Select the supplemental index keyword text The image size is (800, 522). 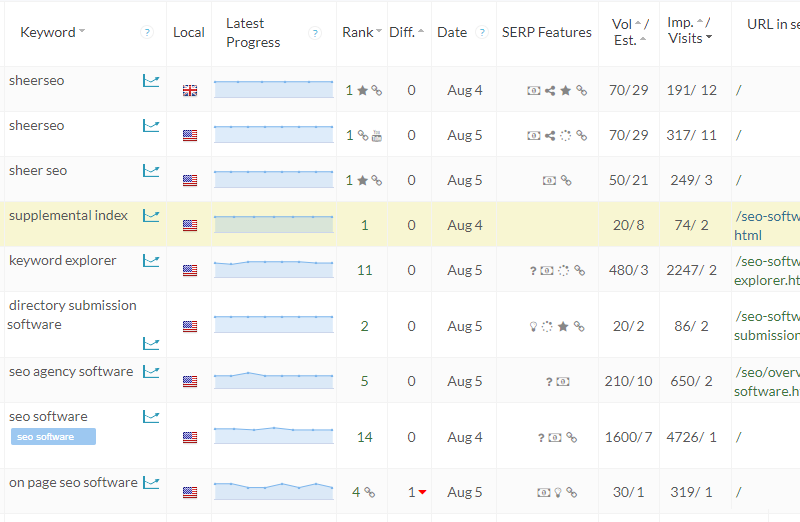click(68, 215)
